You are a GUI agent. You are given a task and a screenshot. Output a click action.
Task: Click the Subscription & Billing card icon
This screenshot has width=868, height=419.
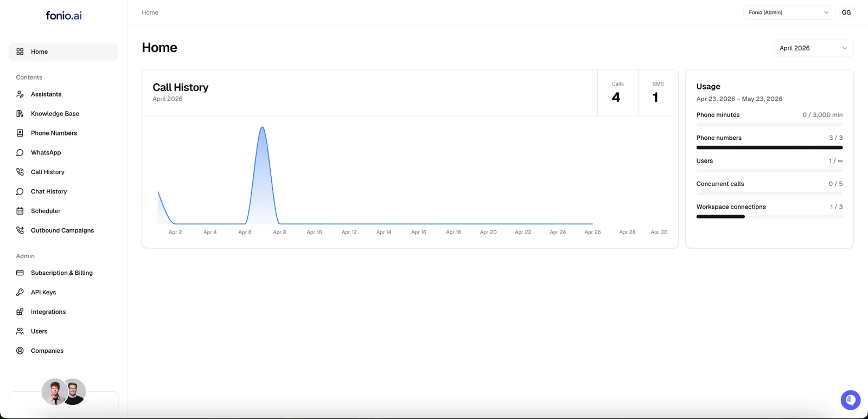[x=20, y=273]
